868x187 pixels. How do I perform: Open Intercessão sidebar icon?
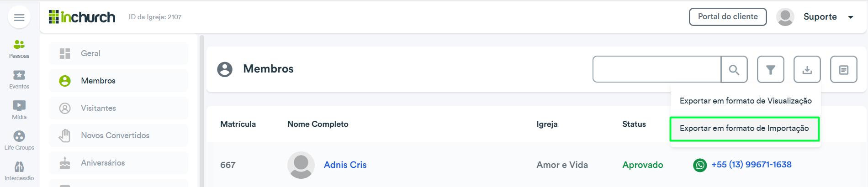pyautogui.click(x=19, y=171)
